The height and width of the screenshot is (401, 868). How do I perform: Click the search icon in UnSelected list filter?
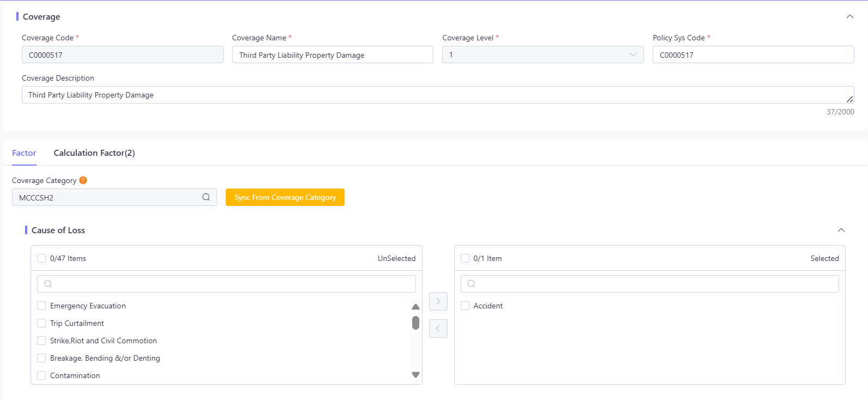tap(48, 284)
